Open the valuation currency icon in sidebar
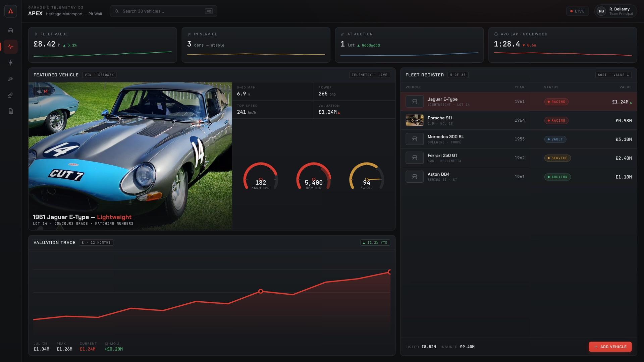The width and height of the screenshot is (644, 362). coord(11,63)
